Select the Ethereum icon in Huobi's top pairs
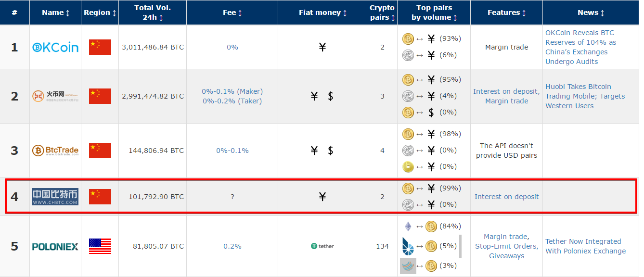644x277 pixels. 408,96
